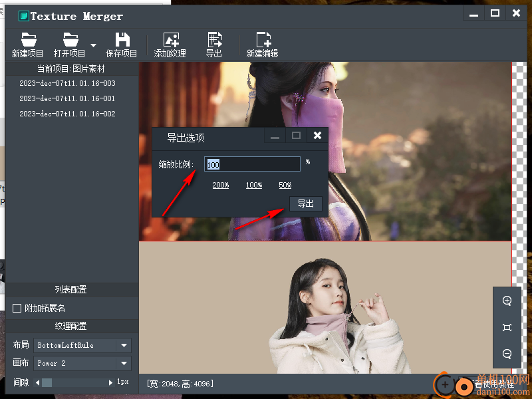Click the 新建编辑 new edit icon
This screenshot has width=532, height=399.
click(263, 40)
